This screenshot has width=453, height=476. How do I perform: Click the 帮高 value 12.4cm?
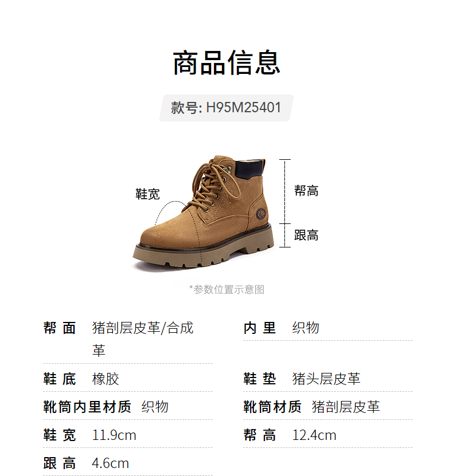pyautogui.click(x=314, y=435)
